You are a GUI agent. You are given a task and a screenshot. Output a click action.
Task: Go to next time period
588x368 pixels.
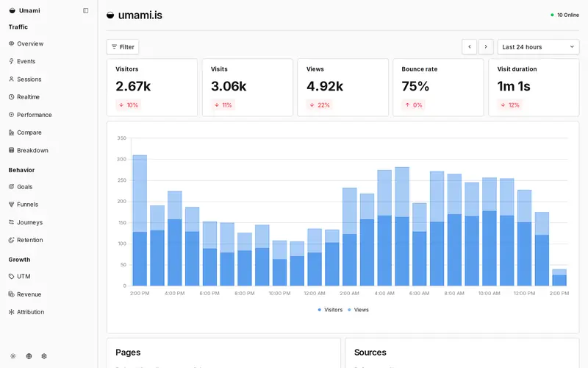pos(486,47)
